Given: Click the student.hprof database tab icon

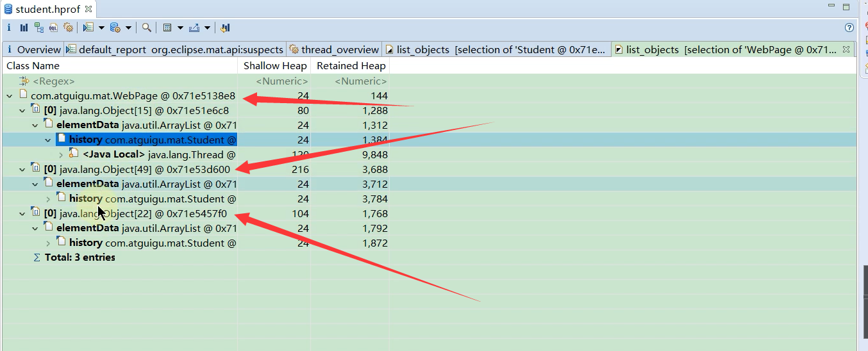Looking at the screenshot, I should point(8,9).
